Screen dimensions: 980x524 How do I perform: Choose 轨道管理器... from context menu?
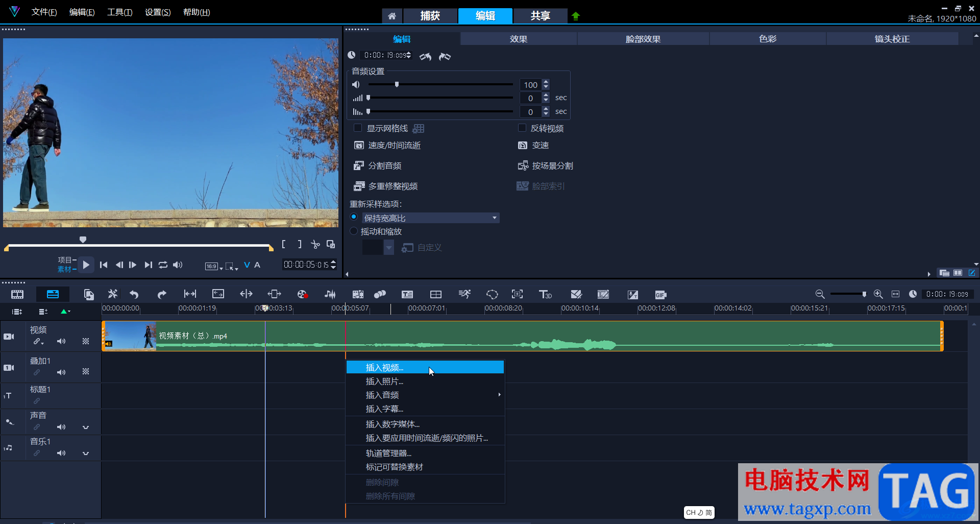click(425, 454)
